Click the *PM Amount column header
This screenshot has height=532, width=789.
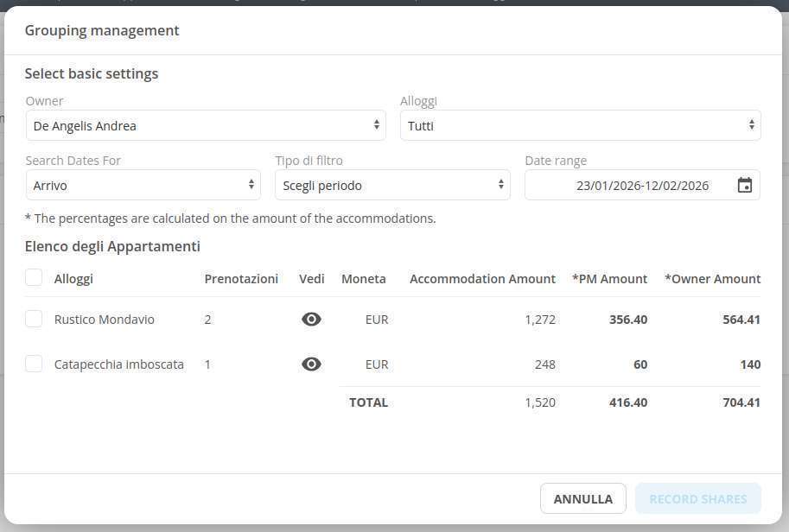tap(609, 279)
